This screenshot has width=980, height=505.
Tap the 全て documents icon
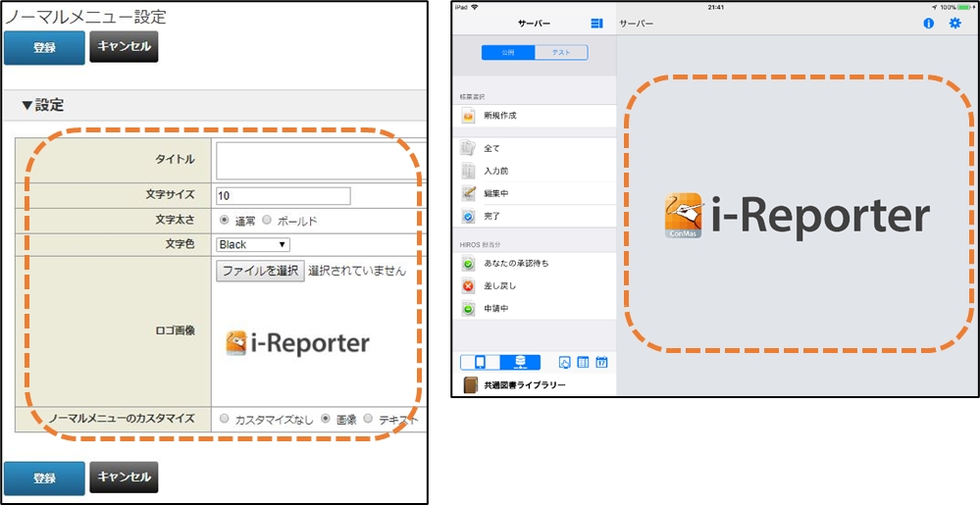[x=468, y=148]
